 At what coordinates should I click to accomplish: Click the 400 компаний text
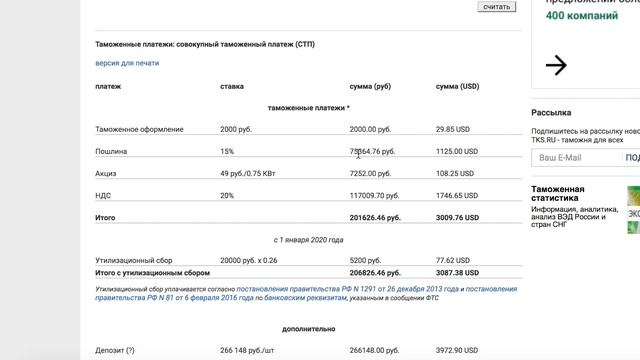pyautogui.click(x=582, y=16)
